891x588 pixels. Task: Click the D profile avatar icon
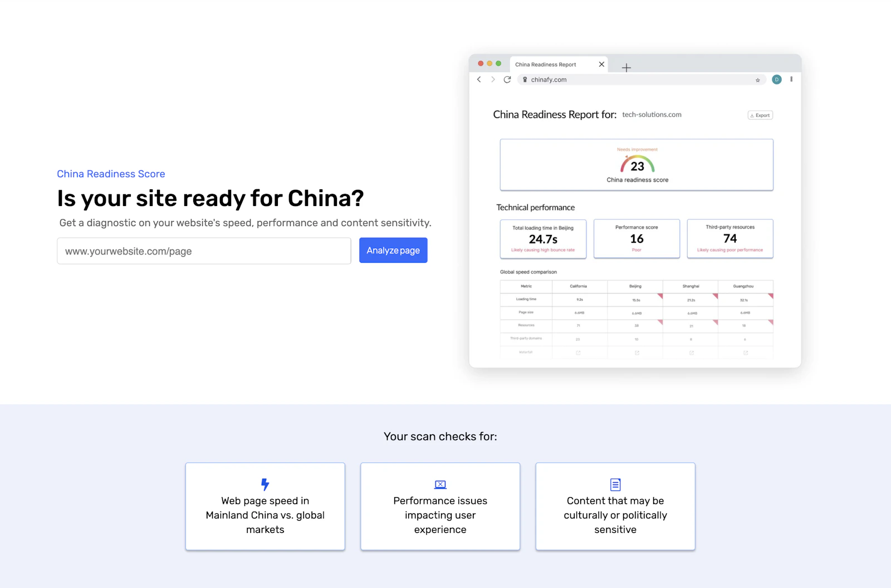click(x=777, y=80)
